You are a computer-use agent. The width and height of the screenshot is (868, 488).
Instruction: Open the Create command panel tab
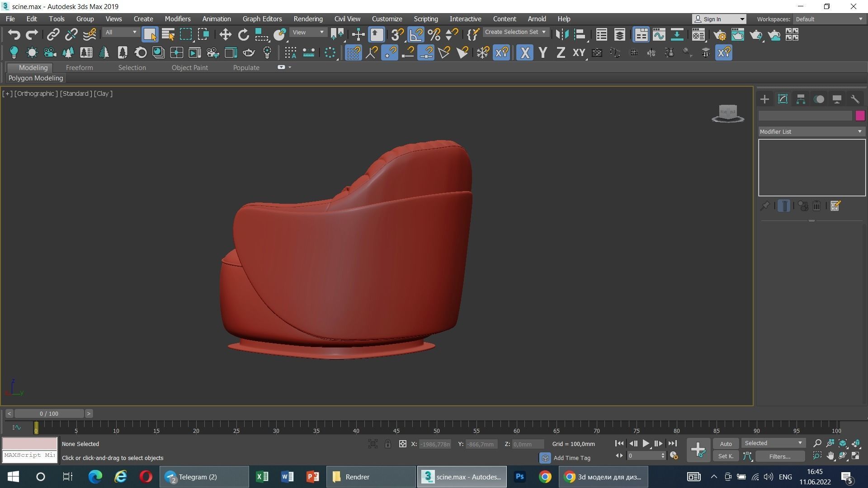click(x=764, y=99)
